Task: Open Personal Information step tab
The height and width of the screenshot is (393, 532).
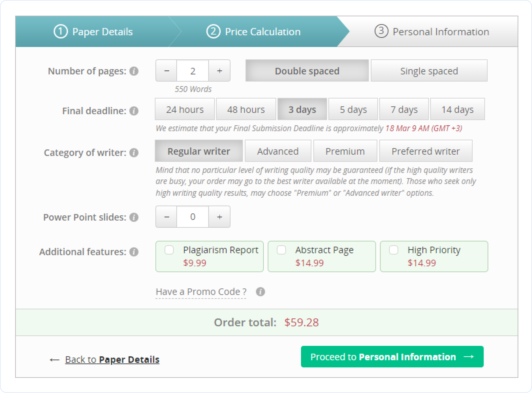Action: 432,32
